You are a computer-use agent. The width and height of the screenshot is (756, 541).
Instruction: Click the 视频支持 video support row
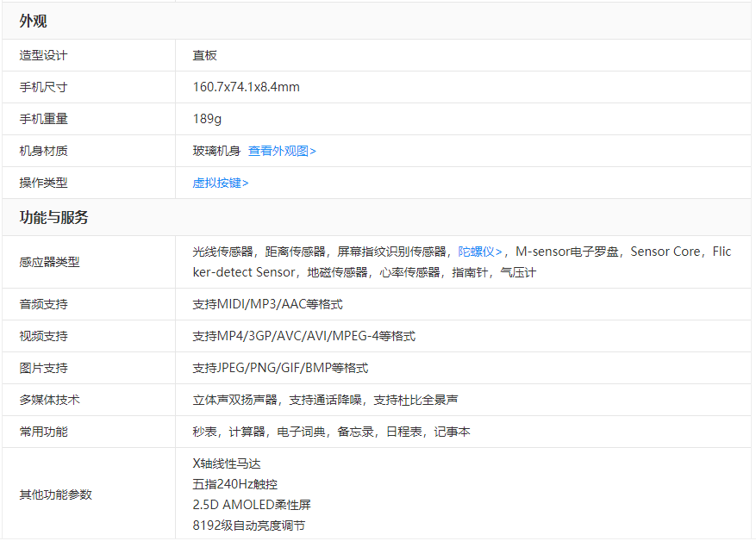point(37,336)
